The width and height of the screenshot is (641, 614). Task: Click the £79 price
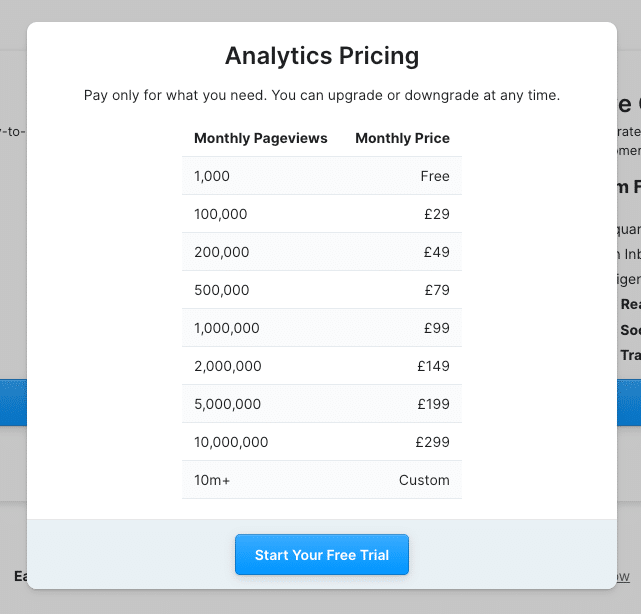437,290
